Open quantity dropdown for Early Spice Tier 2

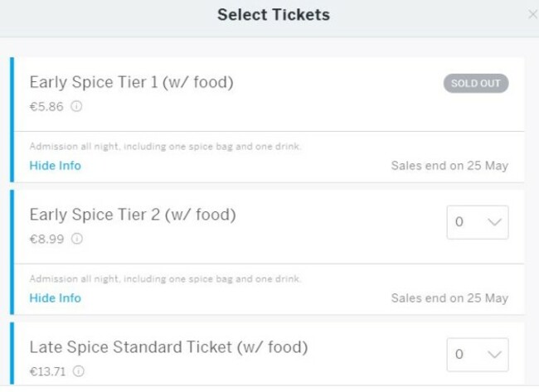(x=478, y=222)
